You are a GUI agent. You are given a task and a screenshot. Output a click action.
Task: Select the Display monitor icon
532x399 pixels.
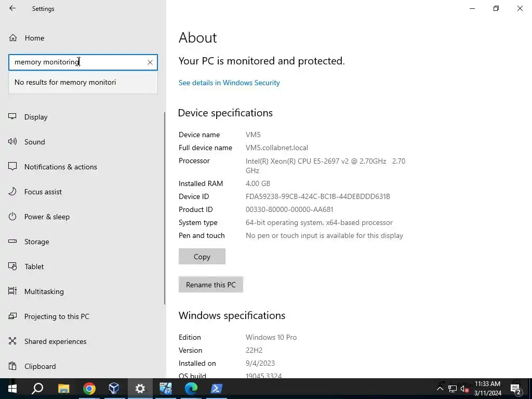point(12,116)
